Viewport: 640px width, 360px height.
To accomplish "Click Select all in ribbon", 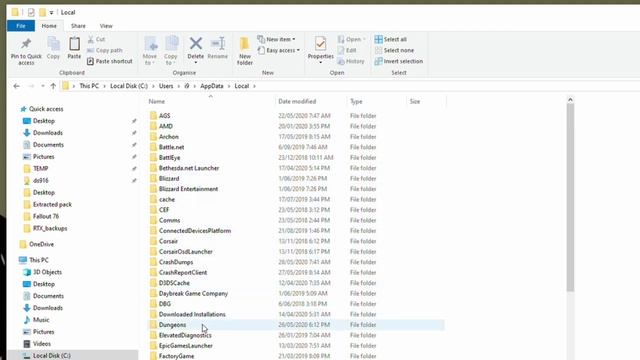I will [x=391, y=39].
